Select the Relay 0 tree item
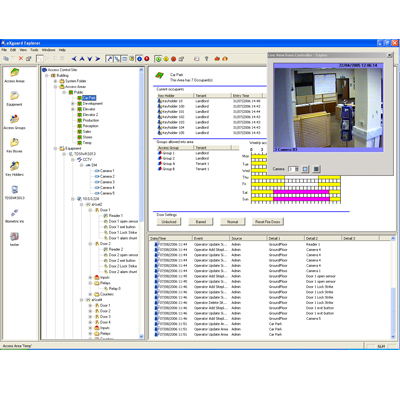The height and width of the screenshot is (400, 400). (x=115, y=289)
